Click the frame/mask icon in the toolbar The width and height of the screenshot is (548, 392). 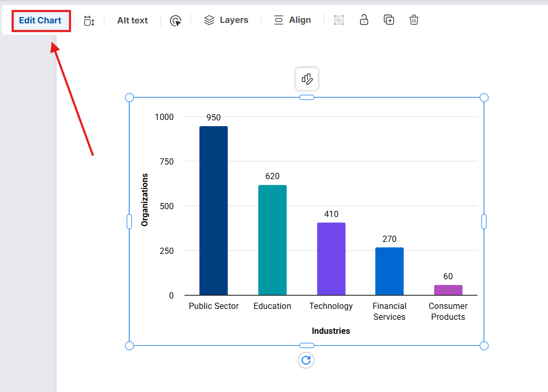(x=339, y=20)
